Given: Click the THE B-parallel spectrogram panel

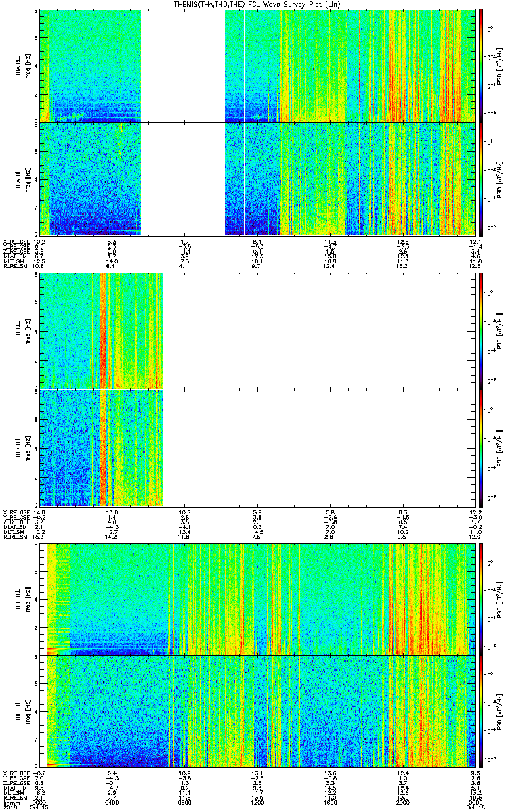Looking at the screenshot, I should click(x=258, y=712).
